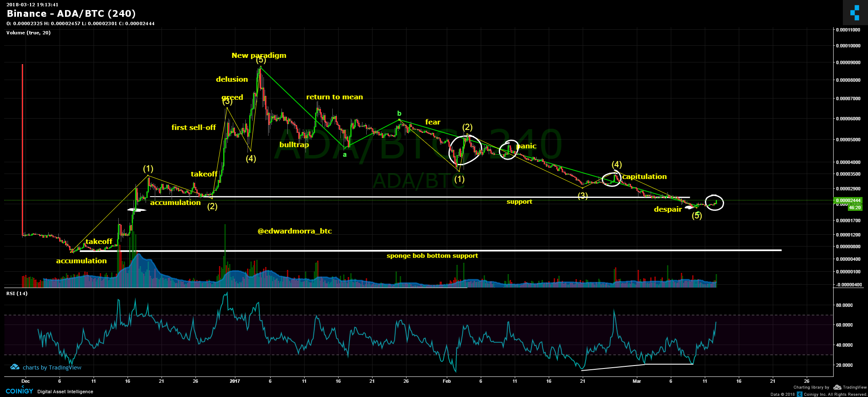Click the 'New paradigm' annotation
This screenshot has width=868, height=397.
(x=259, y=55)
